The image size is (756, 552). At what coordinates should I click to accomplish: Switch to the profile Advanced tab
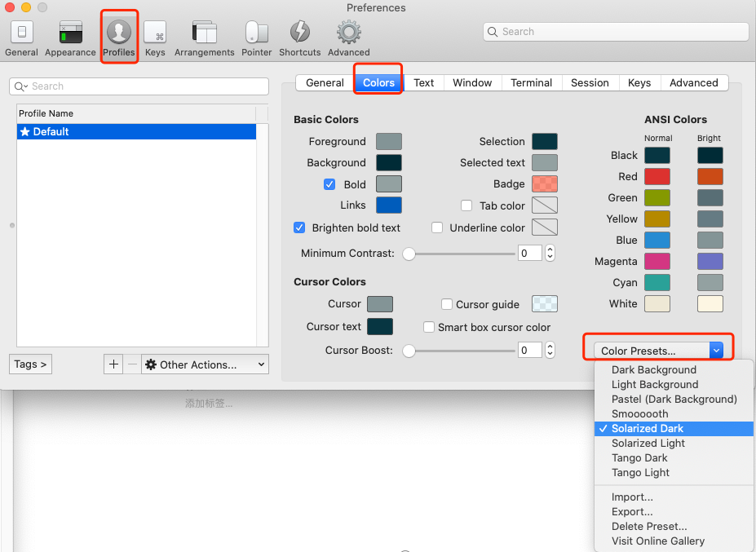coord(694,83)
